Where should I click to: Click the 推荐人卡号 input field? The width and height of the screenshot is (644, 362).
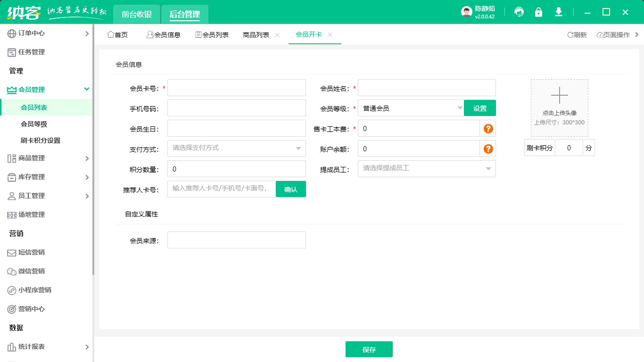coord(222,189)
